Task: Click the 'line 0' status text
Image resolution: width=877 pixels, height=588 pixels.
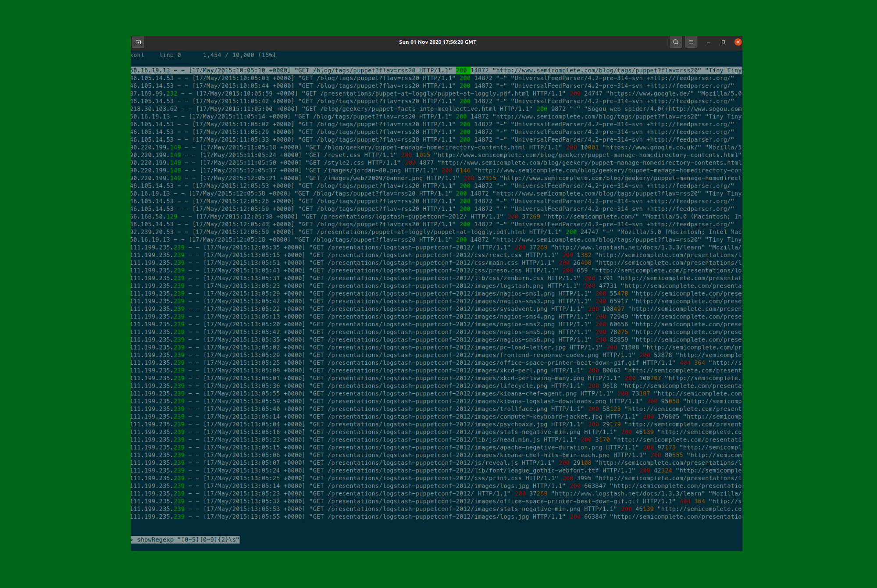Action: [170, 55]
